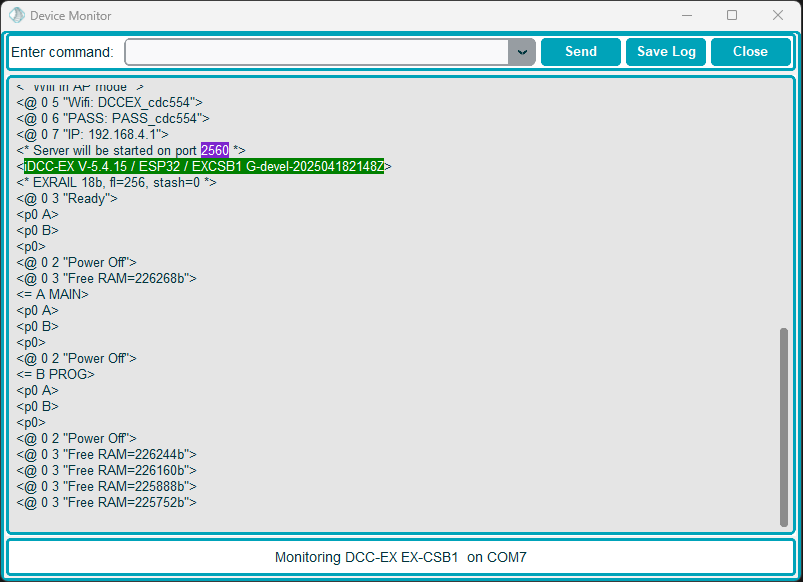
Task: Click "Server will be started on port" line
Action: pos(131,150)
